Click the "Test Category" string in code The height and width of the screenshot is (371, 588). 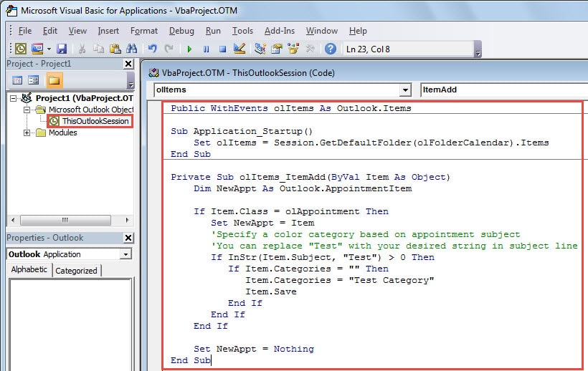click(391, 280)
